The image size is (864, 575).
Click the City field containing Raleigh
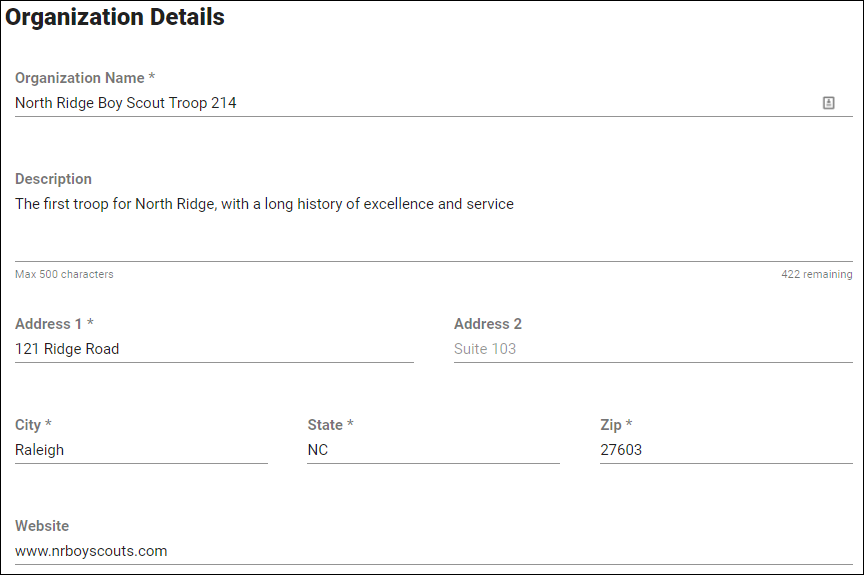141,450
